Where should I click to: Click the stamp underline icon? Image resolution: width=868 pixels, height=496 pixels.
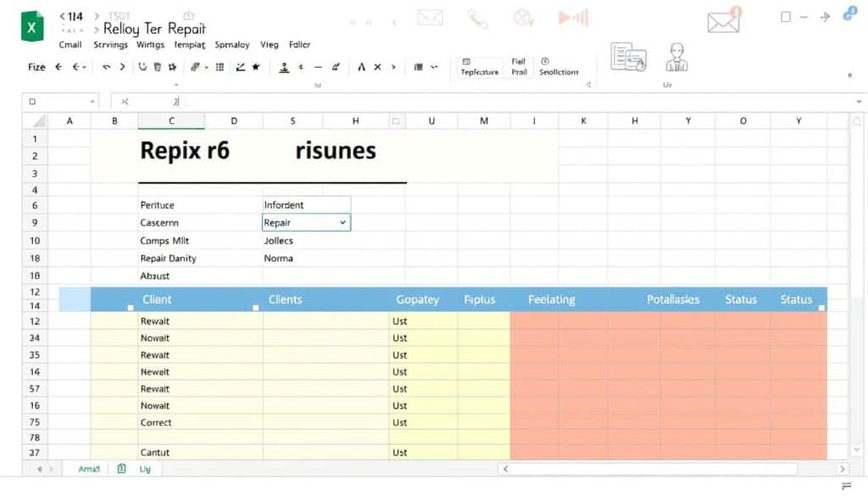click(284, 68)
